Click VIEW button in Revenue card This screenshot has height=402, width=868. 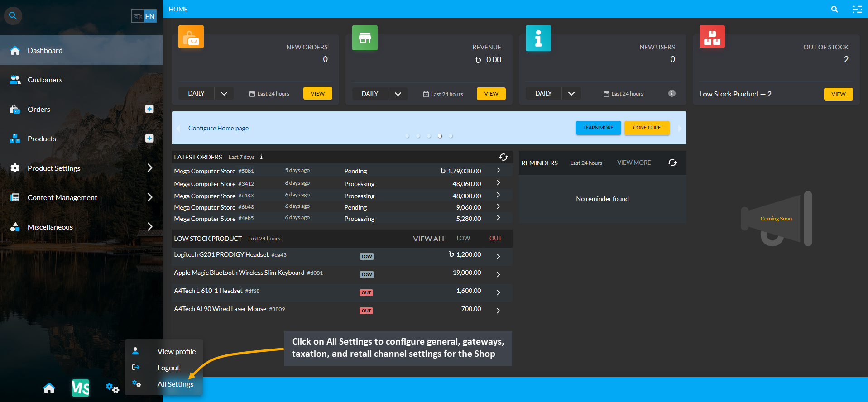491,94
